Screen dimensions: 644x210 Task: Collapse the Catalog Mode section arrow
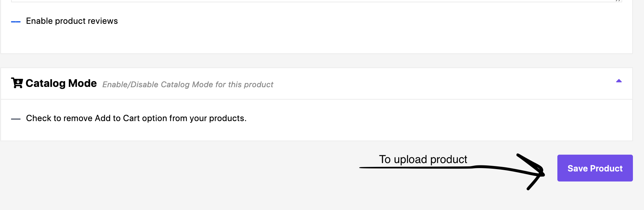pyautogui.click(x=619, y=81)
